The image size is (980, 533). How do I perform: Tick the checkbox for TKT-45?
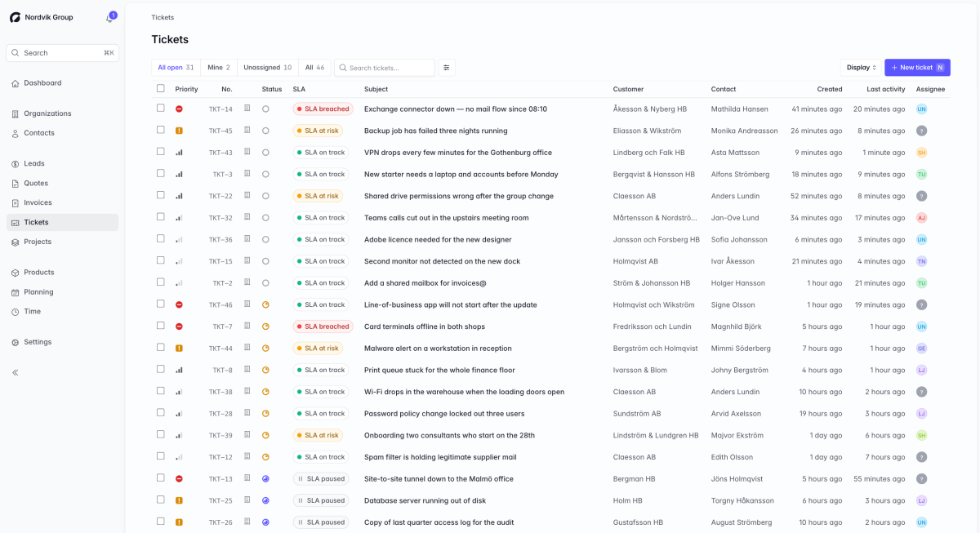coord(161,130)
